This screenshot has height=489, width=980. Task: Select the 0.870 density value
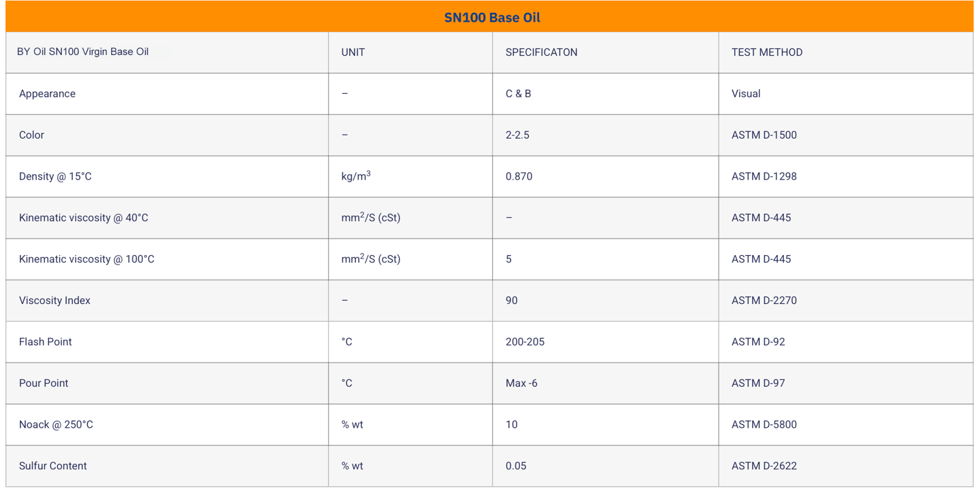tap(519, 177)
